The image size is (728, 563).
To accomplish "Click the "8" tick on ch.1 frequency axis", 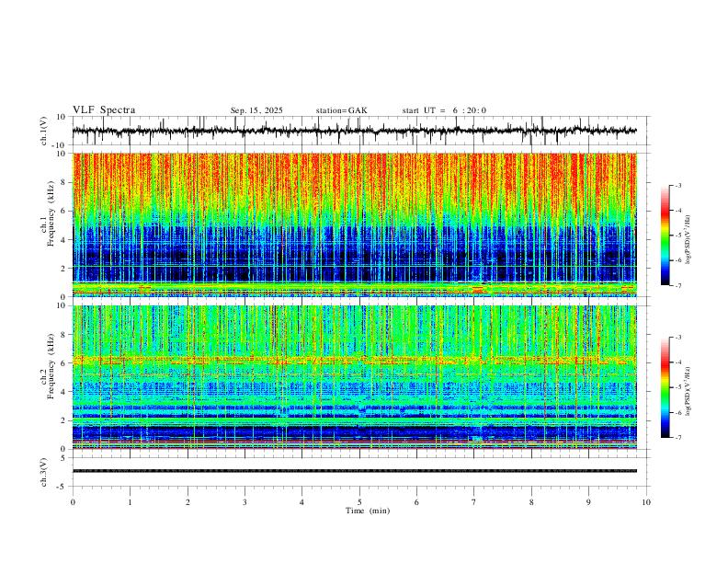I will 64,182.
